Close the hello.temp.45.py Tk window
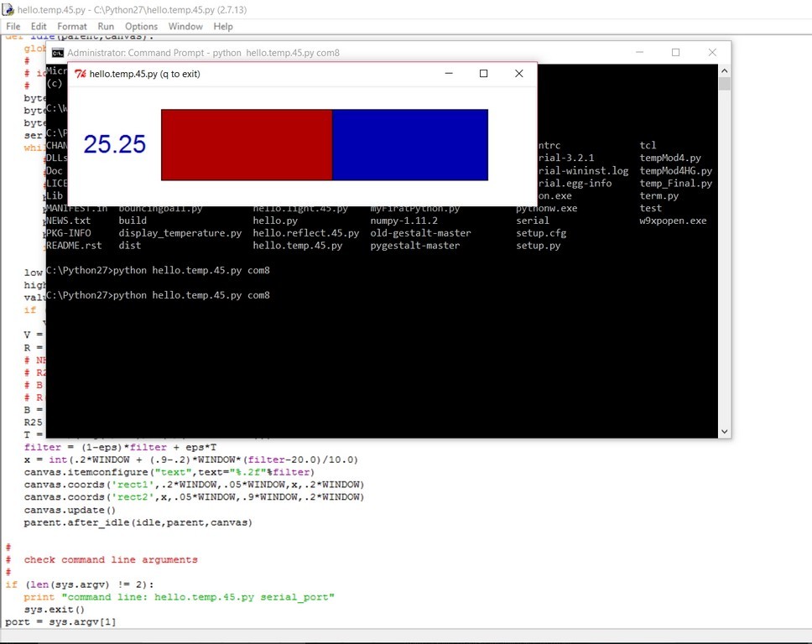 [x=519, y=74]
